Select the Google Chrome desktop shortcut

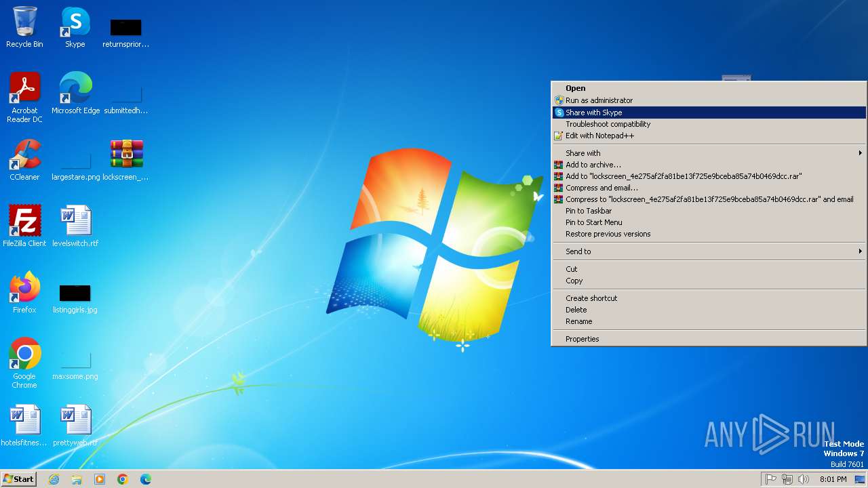tap(24, 363)
